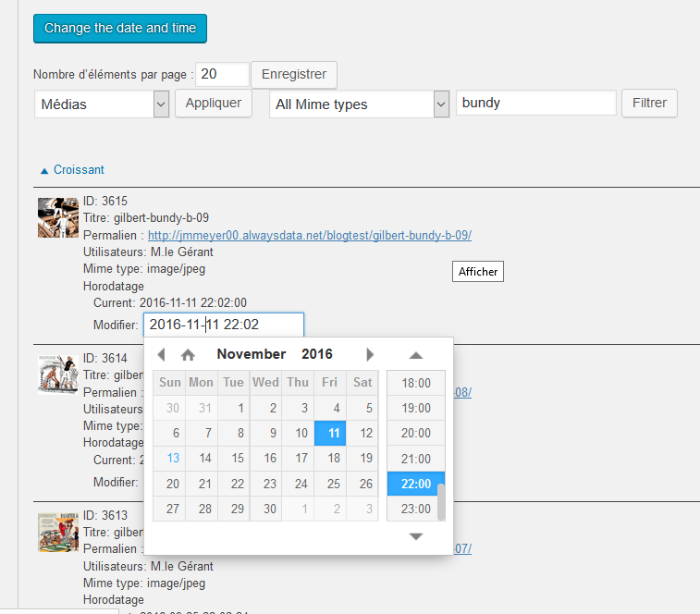Select November 26 in calendar
700x614 pixels.
362,484
